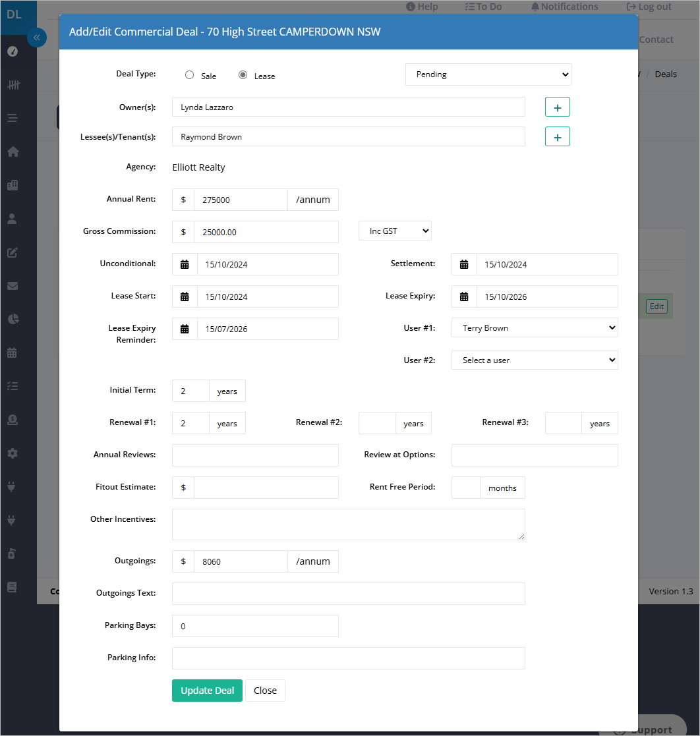
Task: Click the Close button
Action: [265, 691]
